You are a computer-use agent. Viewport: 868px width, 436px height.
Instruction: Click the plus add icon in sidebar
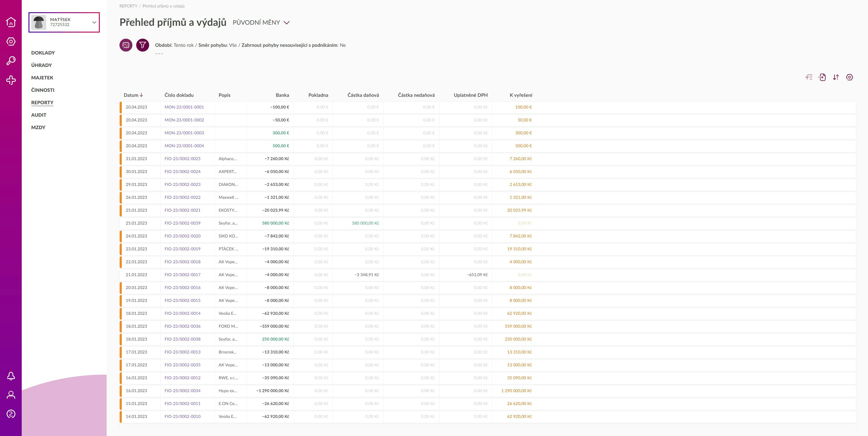coord(11,80)
